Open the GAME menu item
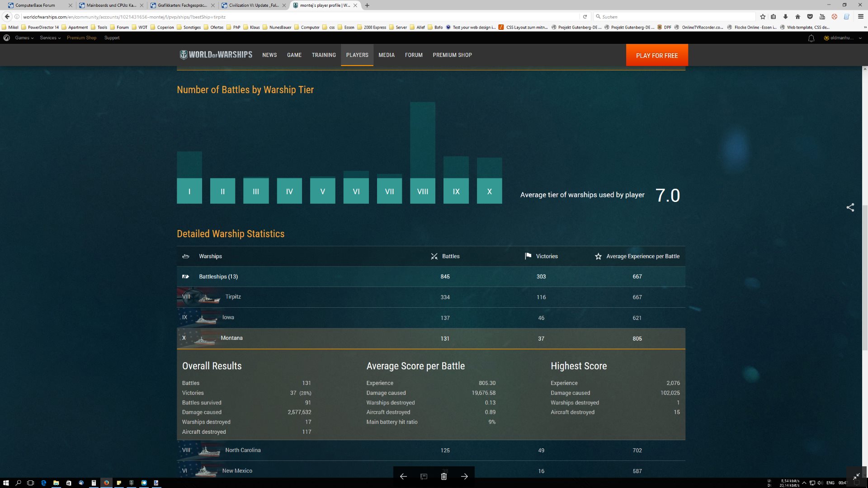Image resolution: width=868 pixels, height=488 pixels. 294,55
